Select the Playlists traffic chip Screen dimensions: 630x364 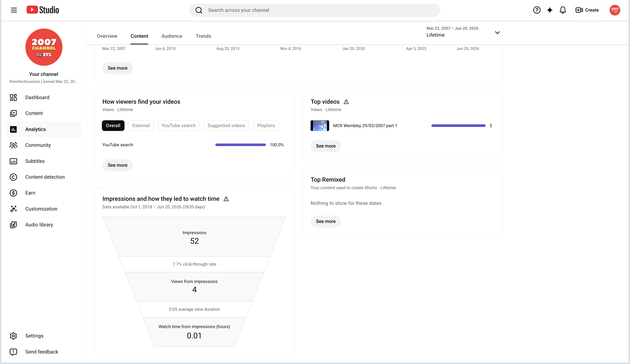266,125
